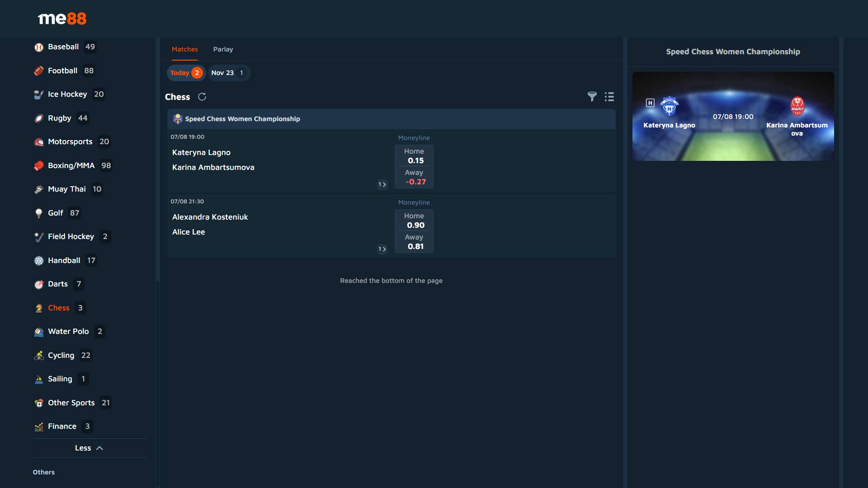Click the left sidebar scrollbar
This screenshot has width=868, height=488.
pyautogui.click(x=157, y=158)
